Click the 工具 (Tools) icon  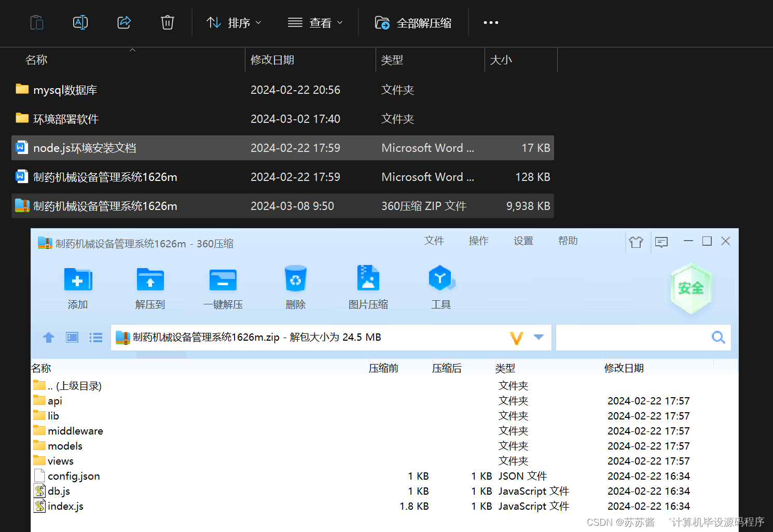[441, 287]
